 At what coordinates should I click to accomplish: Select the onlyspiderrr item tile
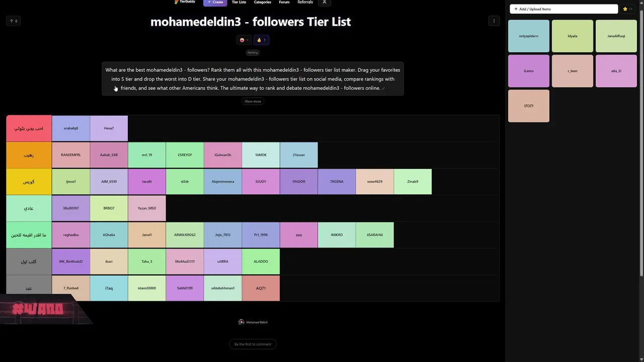click(x=529, y=36)
